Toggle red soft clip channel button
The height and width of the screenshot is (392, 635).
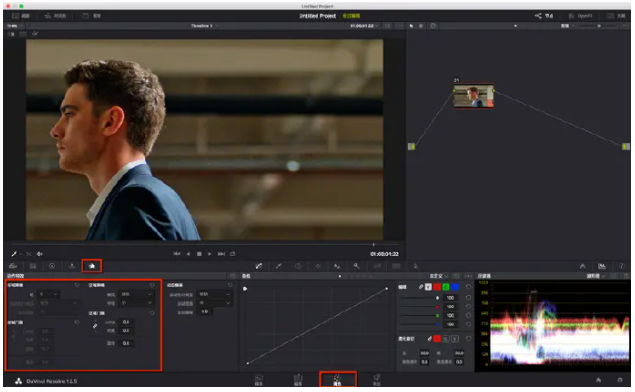437,339
